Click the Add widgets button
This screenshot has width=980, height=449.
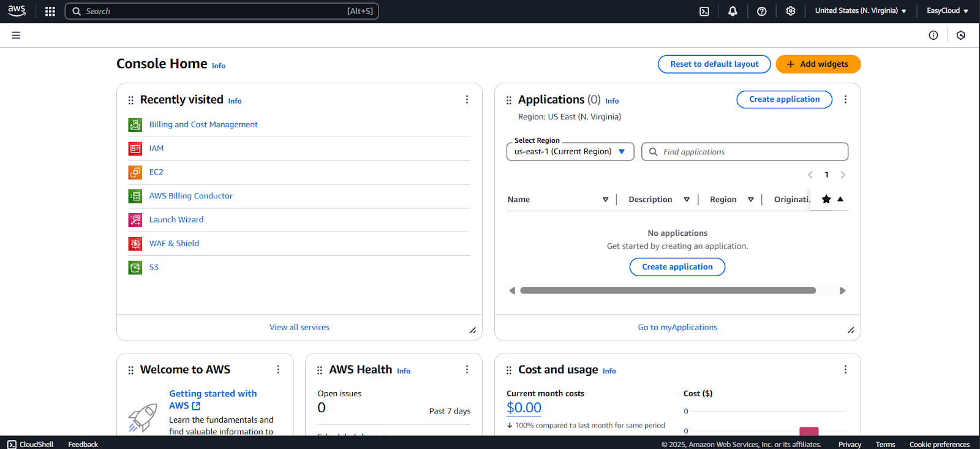click(x=818, y=64)
